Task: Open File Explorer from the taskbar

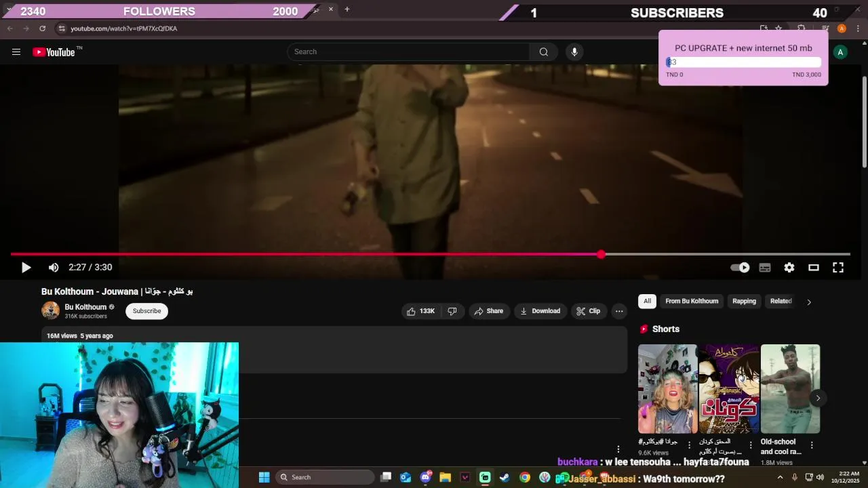Action: point(446,477)
